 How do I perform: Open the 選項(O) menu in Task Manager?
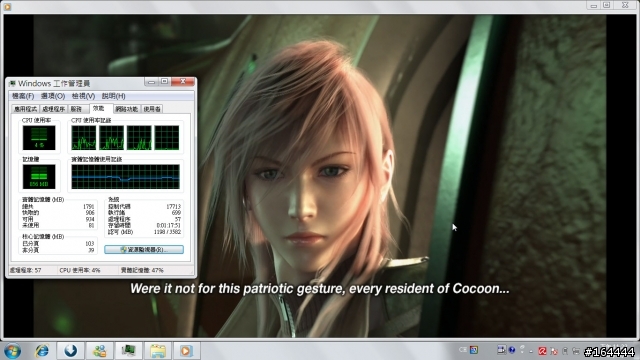tap(53, 96)
